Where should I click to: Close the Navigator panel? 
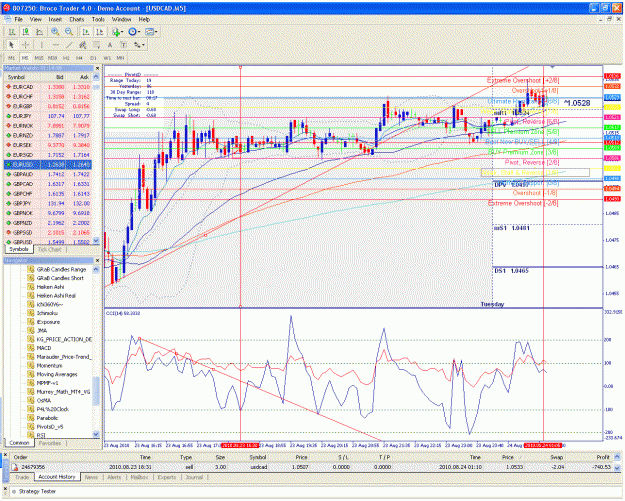[98, 260]
